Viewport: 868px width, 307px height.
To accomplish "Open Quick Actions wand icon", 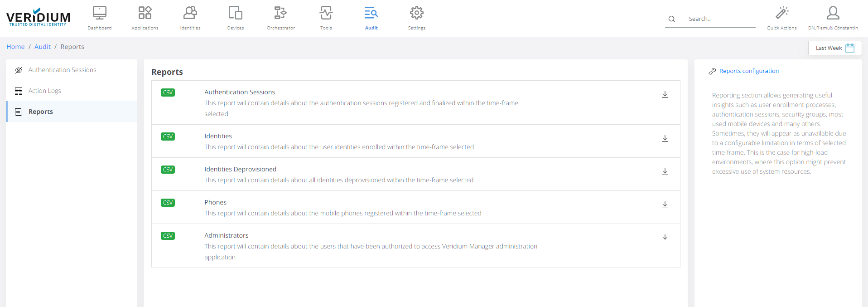I will tap(782, 14).
